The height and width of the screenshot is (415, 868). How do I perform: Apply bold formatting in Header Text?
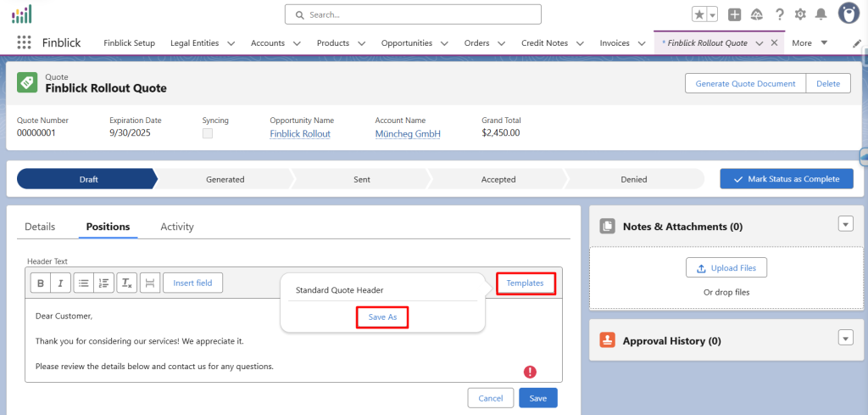tap(40, 283)
